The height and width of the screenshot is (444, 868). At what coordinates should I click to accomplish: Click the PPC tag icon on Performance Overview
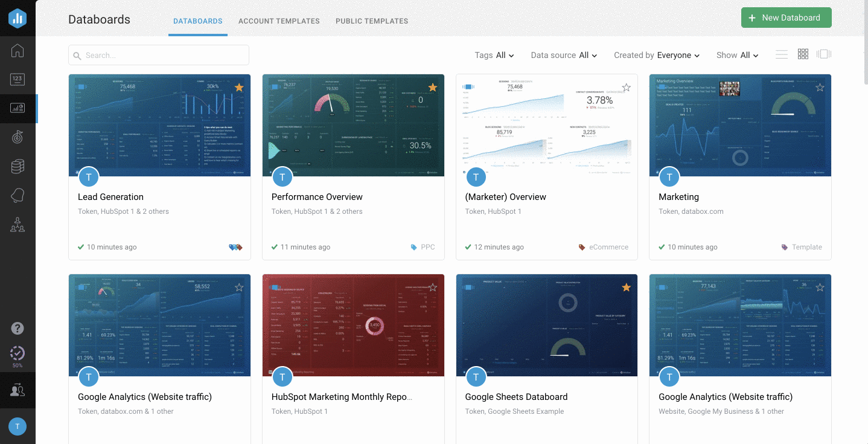[413, 247]
